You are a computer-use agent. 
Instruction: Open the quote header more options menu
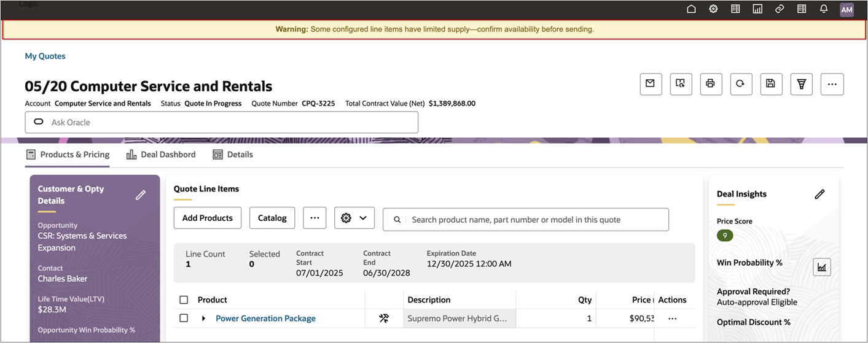[832, 84]
